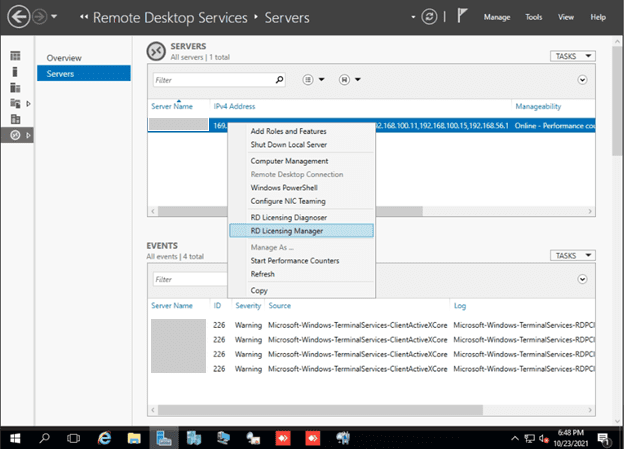Screen dimensions: 624x449
Task: Click Remote Desktop Services breadcrumb
Action: [170, 18]
